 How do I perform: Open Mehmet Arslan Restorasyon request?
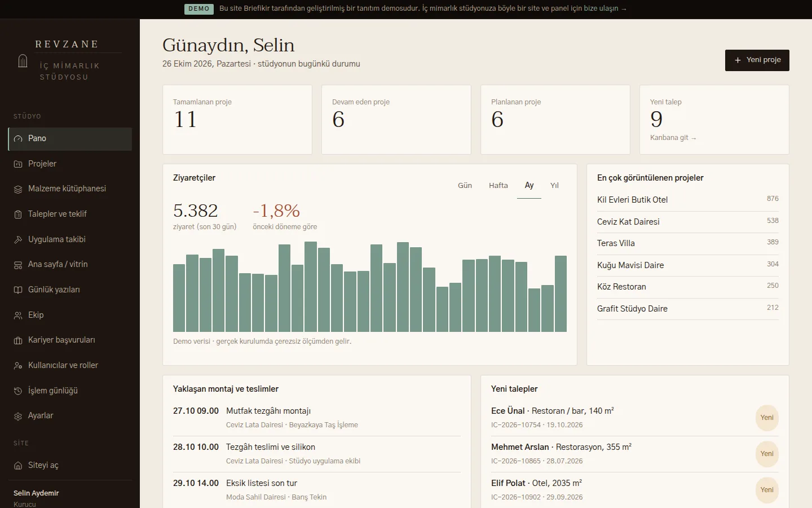635,454
